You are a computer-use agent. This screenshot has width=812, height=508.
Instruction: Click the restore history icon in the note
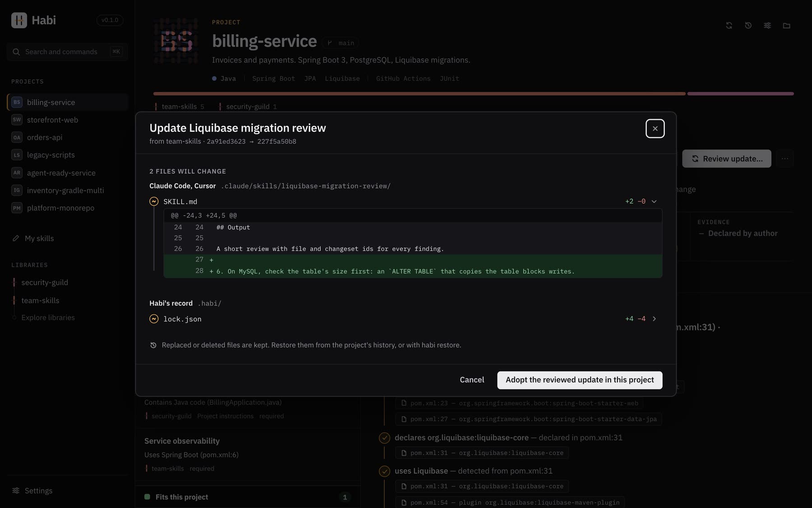153,345
